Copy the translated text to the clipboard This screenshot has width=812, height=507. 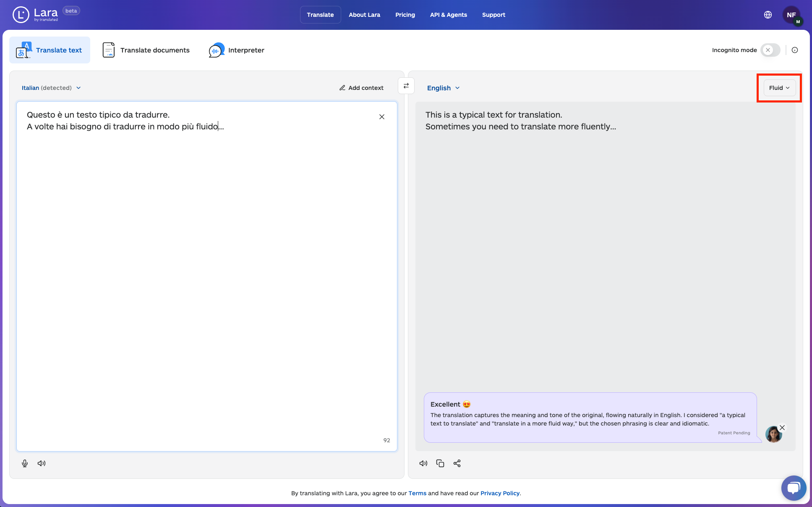click(440, 463)
